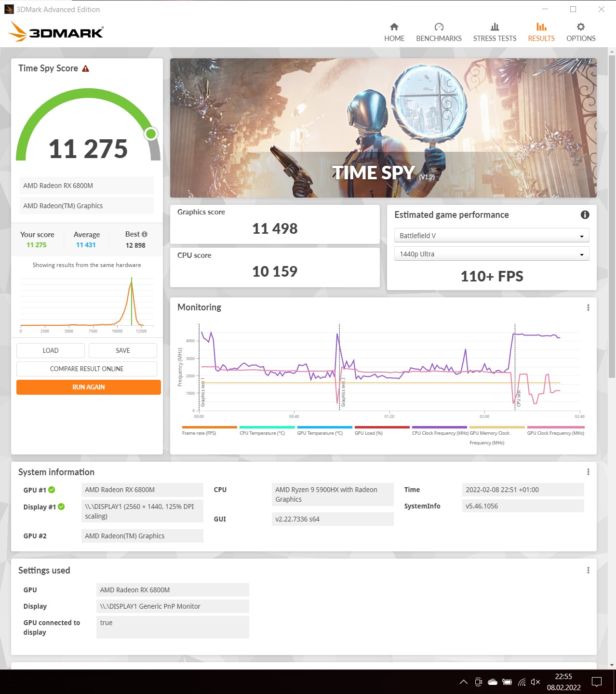
Task: Click the Time Spy Score warning triangle icon
Action: (86, 68)
